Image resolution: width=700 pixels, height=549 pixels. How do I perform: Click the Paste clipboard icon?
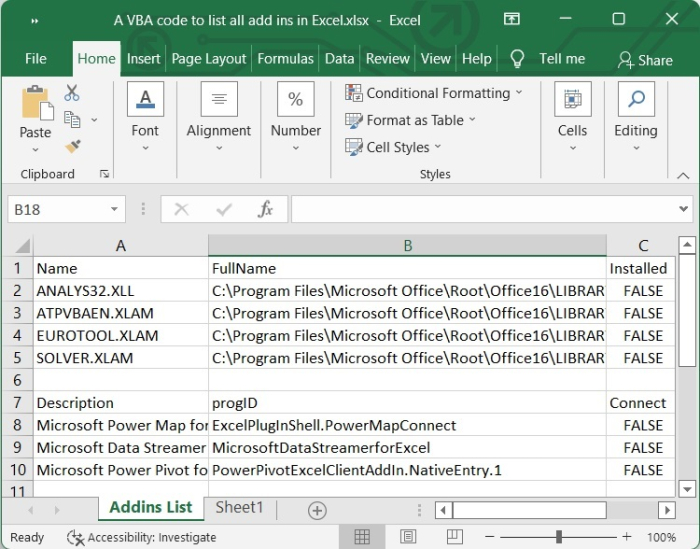pos(35,104)
